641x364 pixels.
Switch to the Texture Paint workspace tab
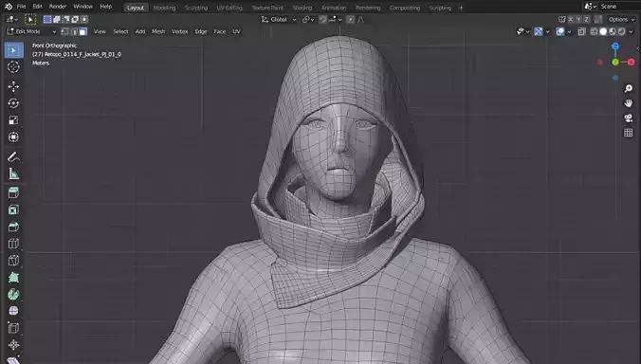[x=267, y=8]
